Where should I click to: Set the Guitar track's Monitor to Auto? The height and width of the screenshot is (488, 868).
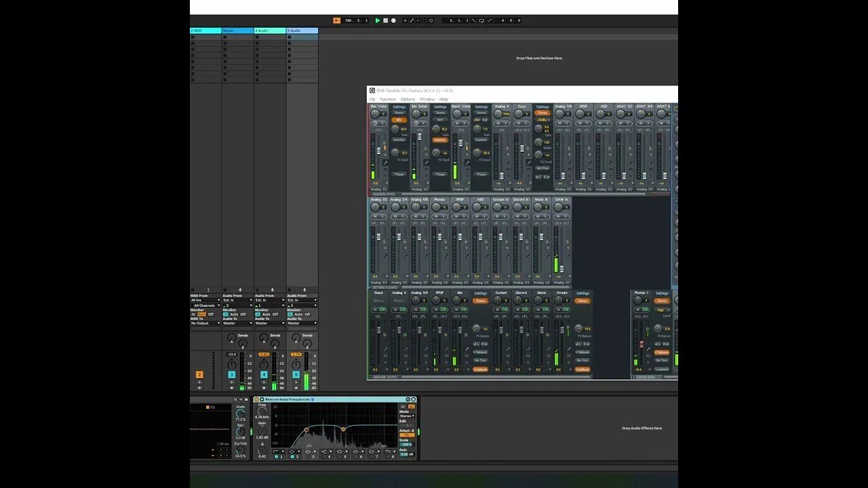(233, 314)
